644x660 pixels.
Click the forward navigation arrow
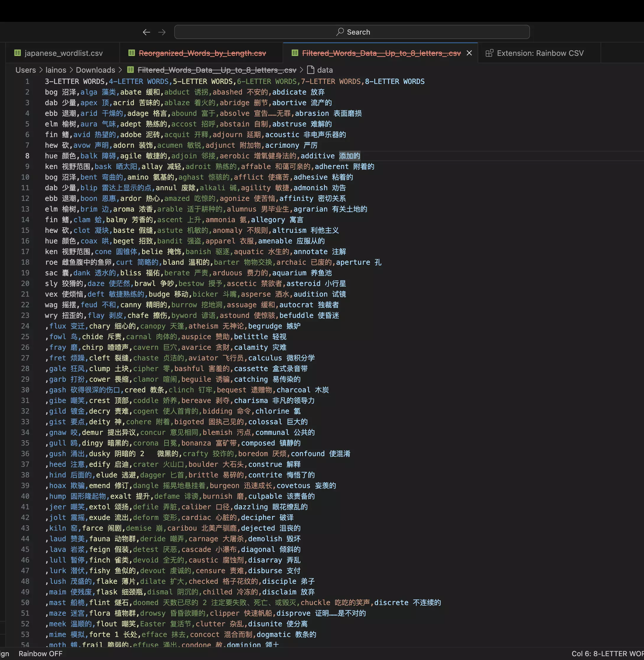point(162,32)
